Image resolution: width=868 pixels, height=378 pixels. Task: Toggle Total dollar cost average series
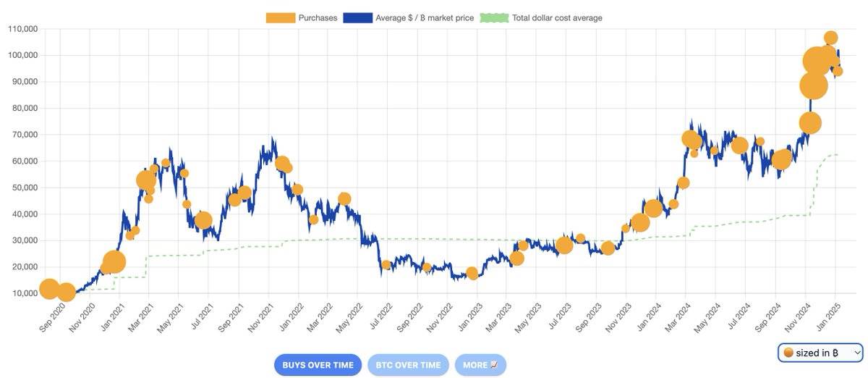coord(541,18)
